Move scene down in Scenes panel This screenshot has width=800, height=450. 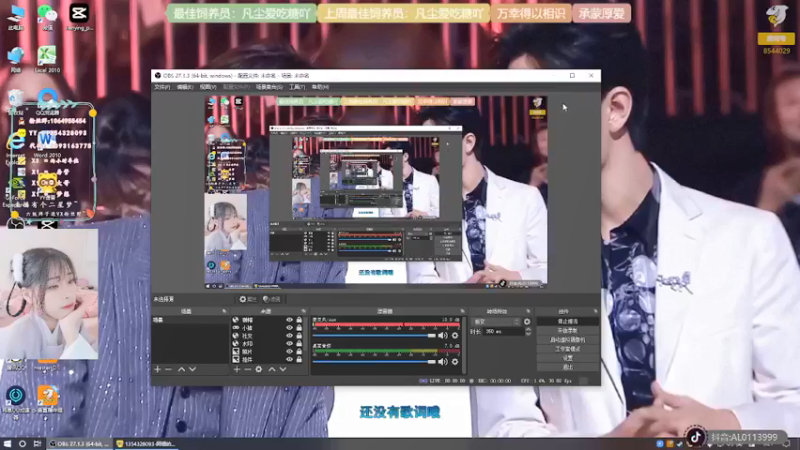click(192, 369)
